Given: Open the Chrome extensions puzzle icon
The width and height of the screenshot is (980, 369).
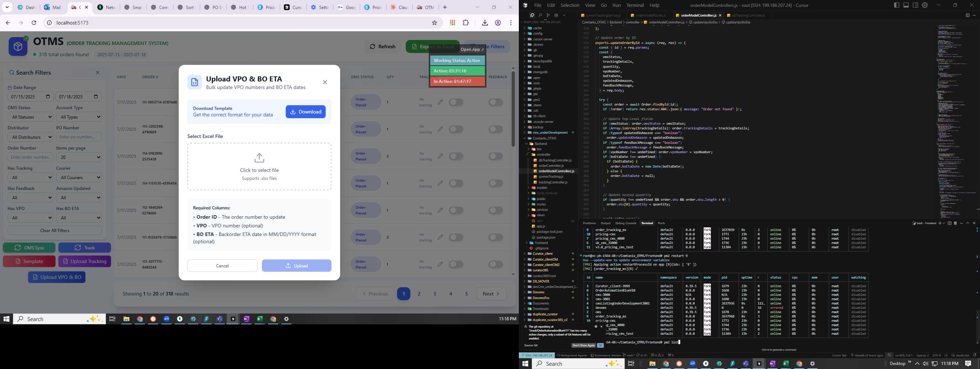Looking at the screenshot, I should [465, 23].
